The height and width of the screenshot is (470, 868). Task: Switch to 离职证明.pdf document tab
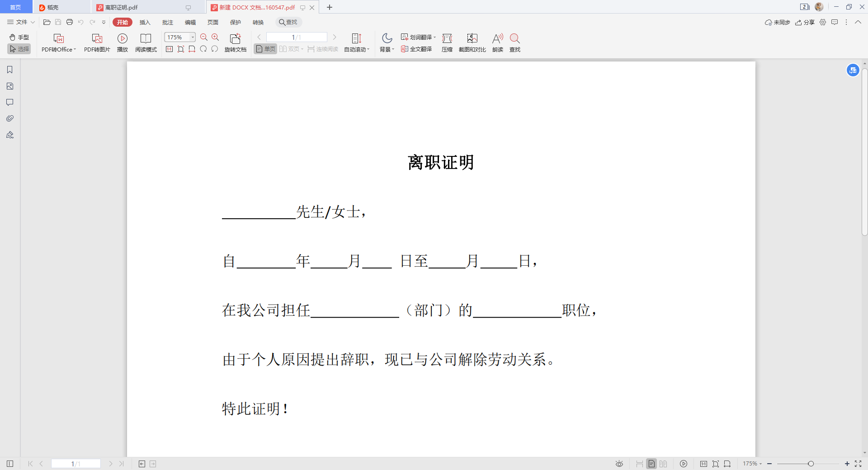(x=121, y=7)
